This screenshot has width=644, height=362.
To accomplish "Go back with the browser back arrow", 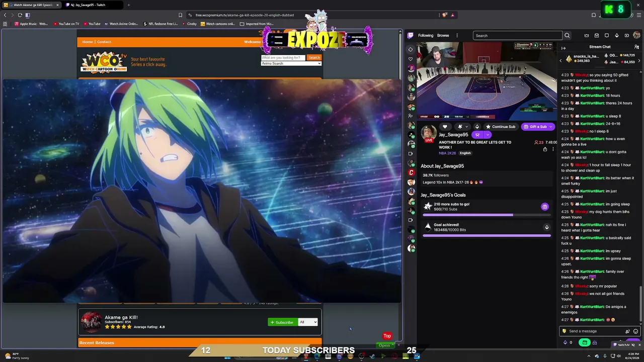I will point(6,15).
